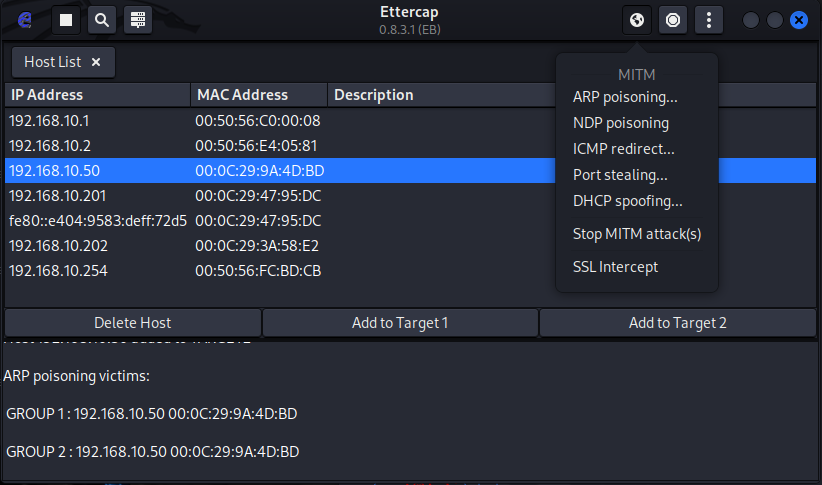Click the 'ARP poisoning victims:' log line
Viewport: 822px width, 485px height.
click(77, 376)
